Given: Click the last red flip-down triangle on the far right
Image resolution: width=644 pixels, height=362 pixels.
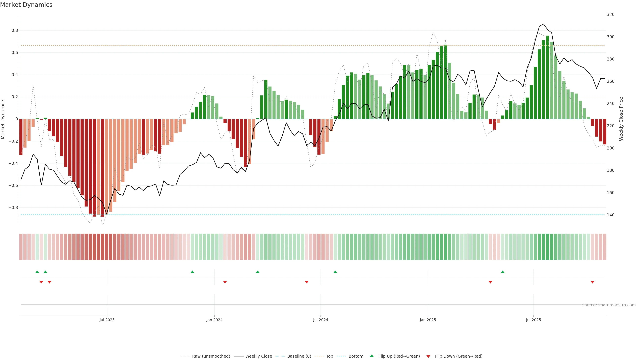Looking at the screenshot, I should (593, 282).
